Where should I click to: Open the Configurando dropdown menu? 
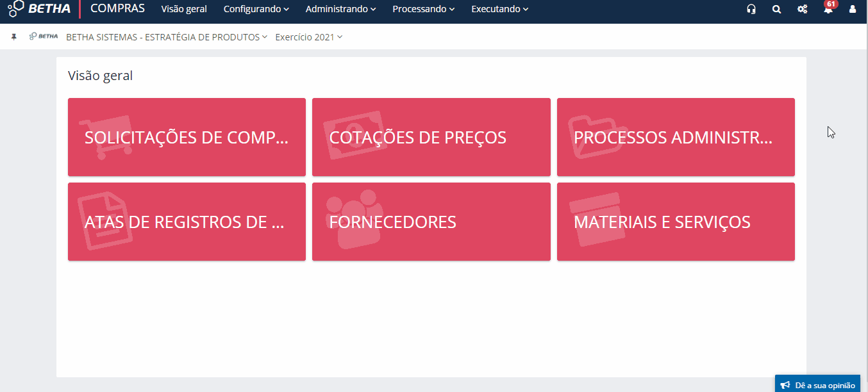coord(256,9)
